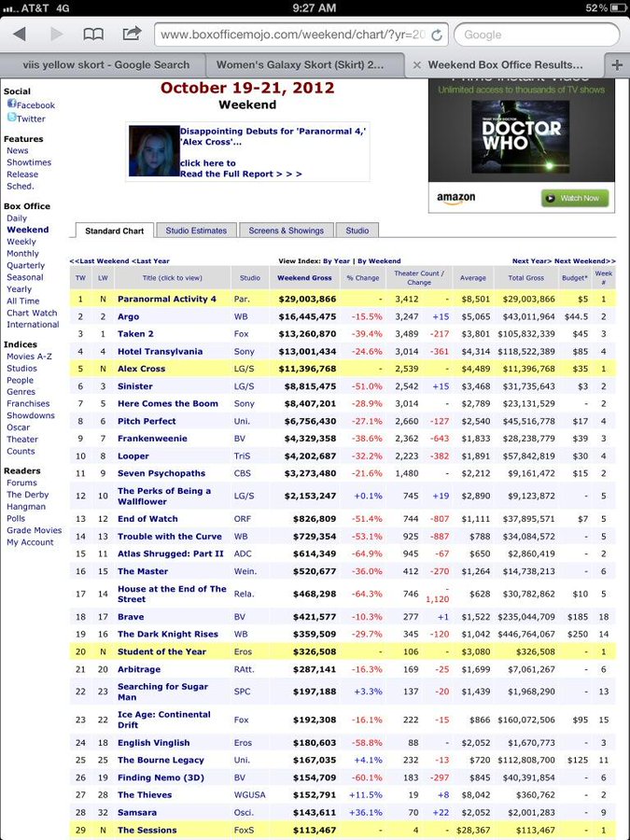Open The Dark Knight Rises link
Image resolution: width=630 pixels, height=840 pixels.
(x=168, y=634)
